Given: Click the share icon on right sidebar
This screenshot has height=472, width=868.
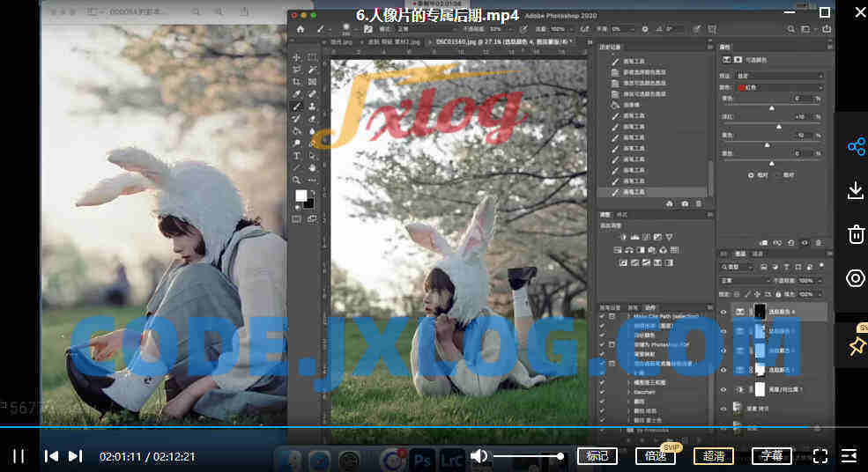Looking at the screenshot, I should tap(856, 147).
